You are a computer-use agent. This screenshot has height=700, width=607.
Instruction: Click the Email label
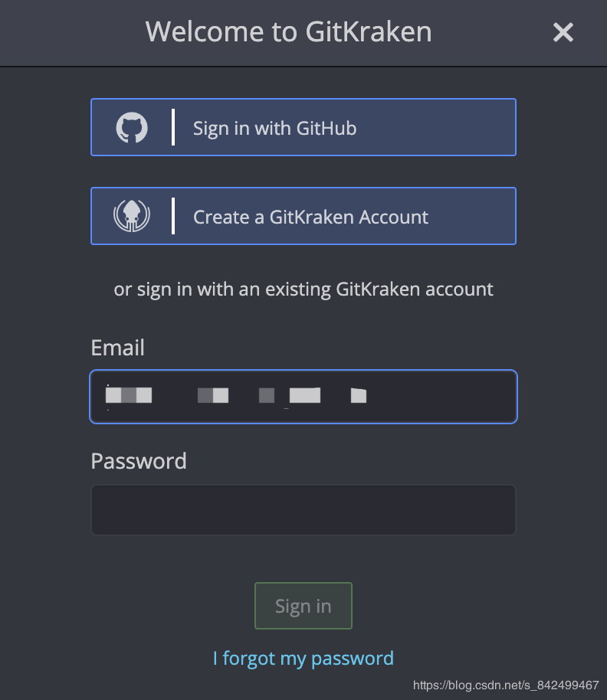coord(117,347)
